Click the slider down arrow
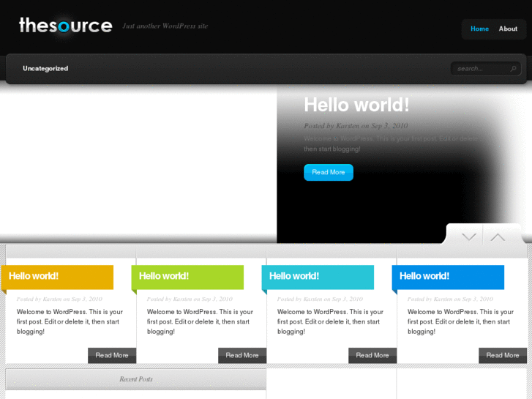 click(469, 236)
